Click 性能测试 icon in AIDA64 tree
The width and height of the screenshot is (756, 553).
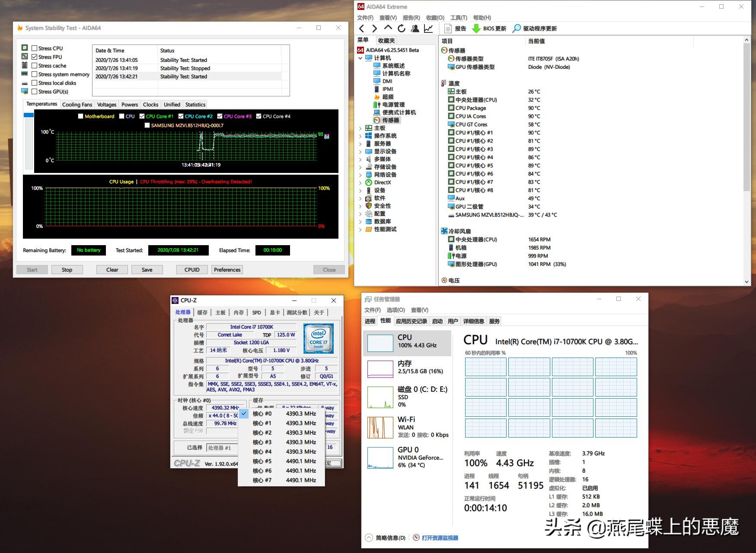coord(368,229)
